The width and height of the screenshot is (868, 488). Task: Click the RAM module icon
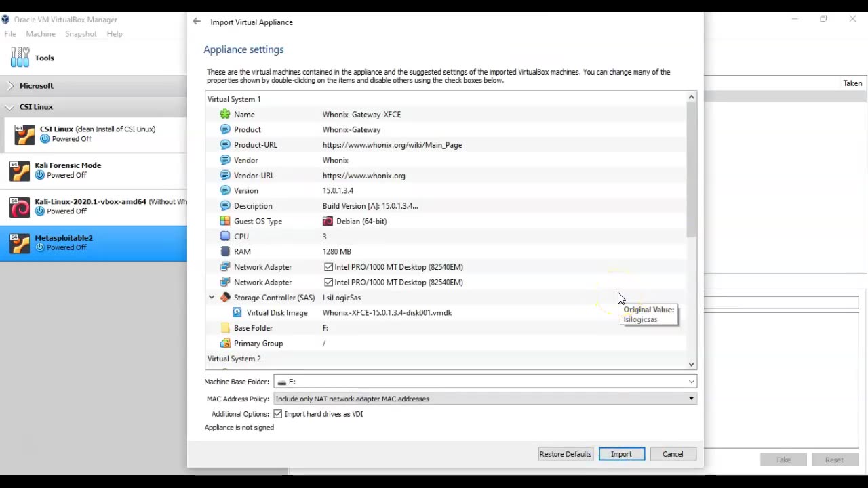pos(225,251)
